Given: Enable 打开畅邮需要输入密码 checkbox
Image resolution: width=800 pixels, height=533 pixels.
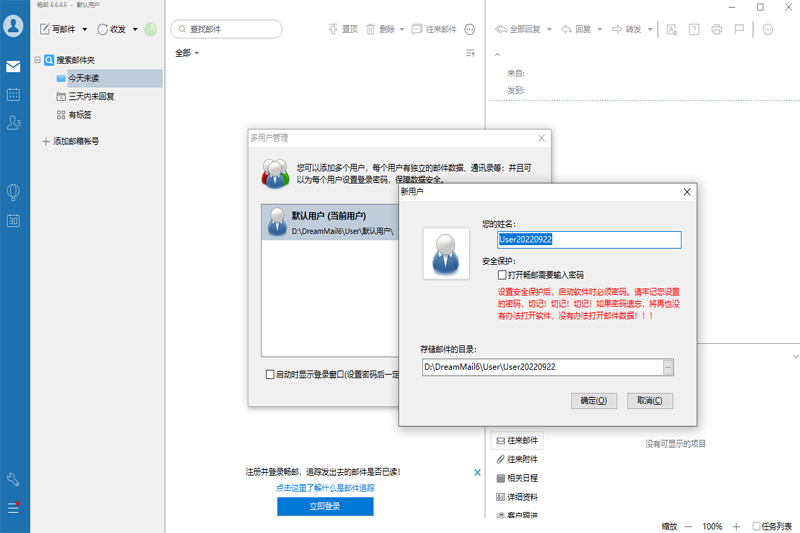Looking at the screenshot, I should (503, 274).
